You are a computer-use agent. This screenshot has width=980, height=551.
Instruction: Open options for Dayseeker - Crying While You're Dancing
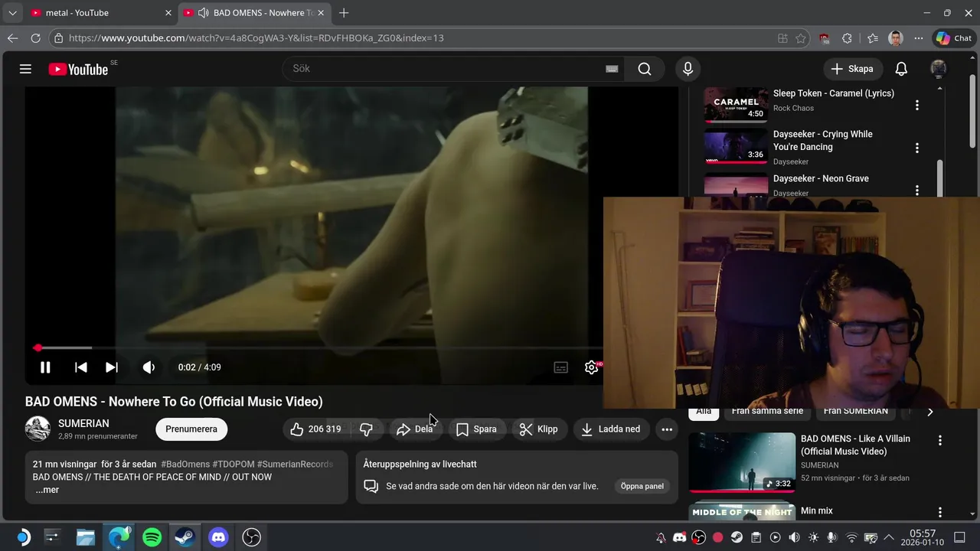[x=916, y=148]
